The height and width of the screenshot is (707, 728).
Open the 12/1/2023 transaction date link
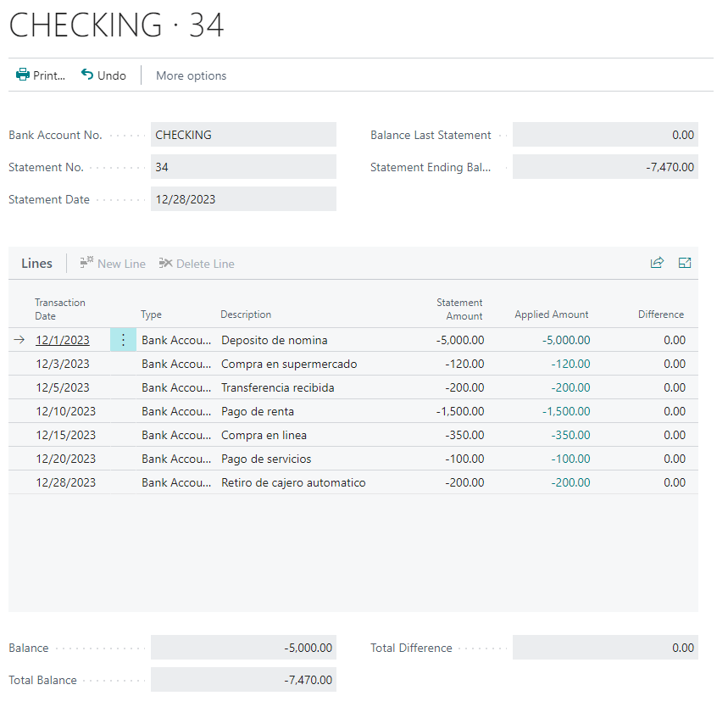click(x=63, y=340)
